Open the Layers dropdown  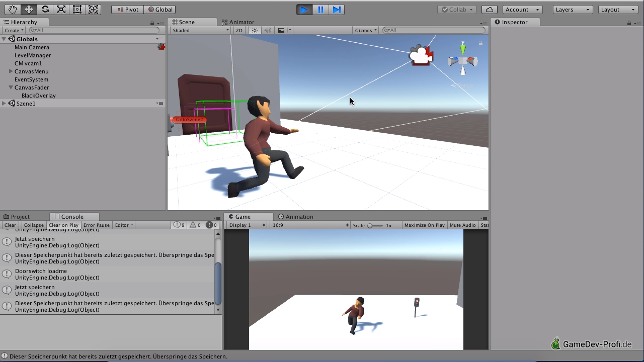coord(573,10)
